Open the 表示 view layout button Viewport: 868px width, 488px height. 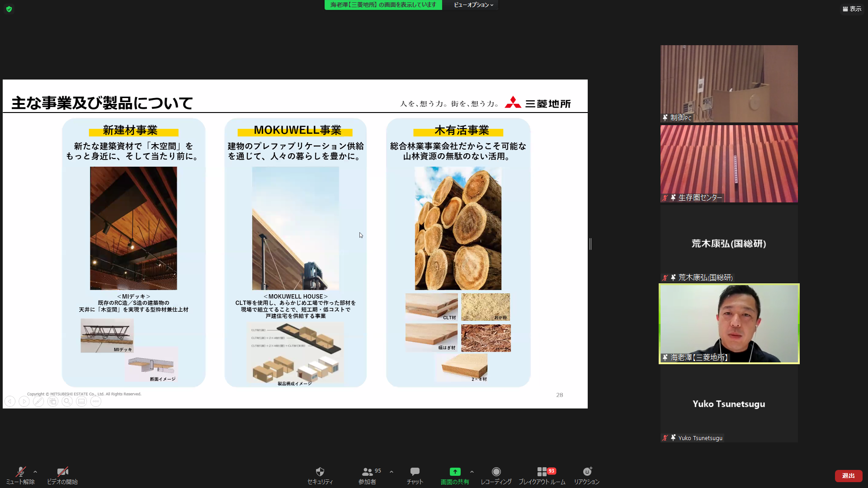(x=852, y=9)
